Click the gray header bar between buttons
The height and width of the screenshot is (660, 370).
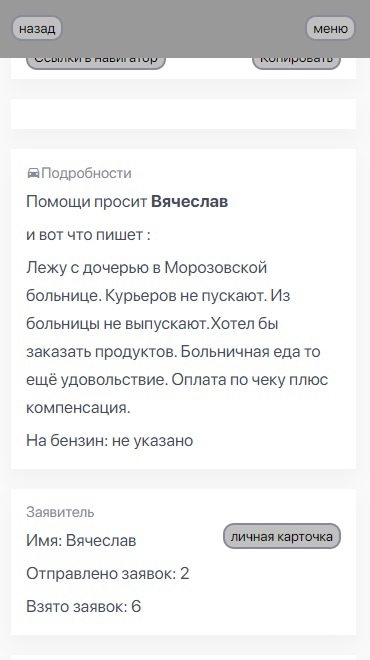184,29
